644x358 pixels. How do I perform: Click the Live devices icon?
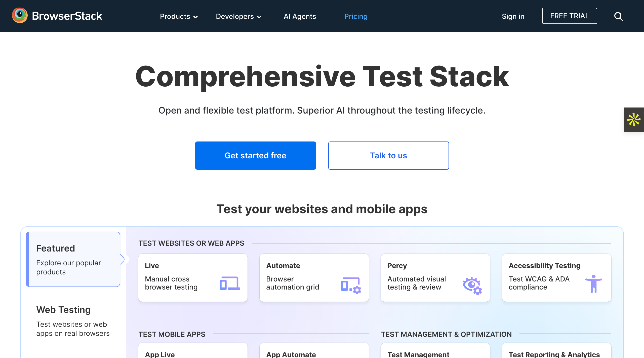(230, 283)
